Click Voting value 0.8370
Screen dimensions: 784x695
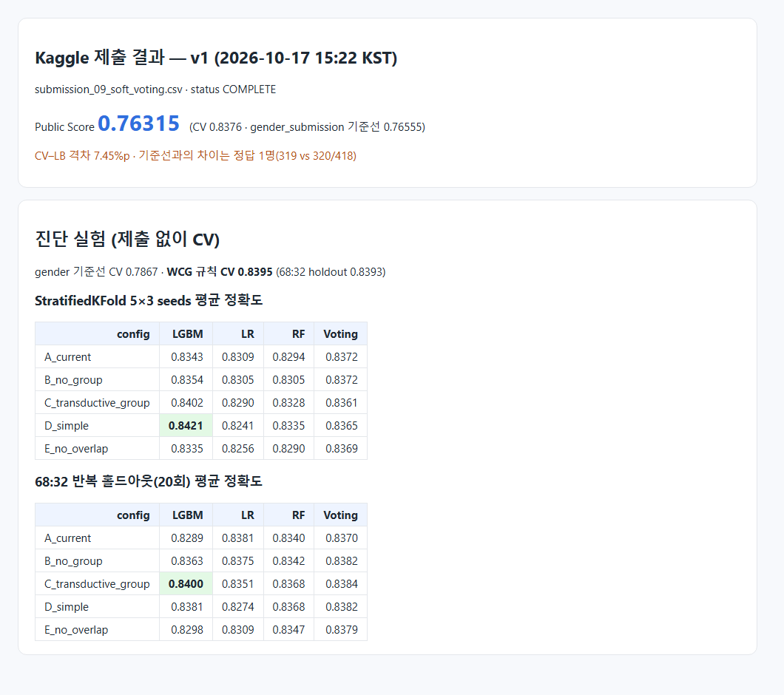tap(342, 538)
